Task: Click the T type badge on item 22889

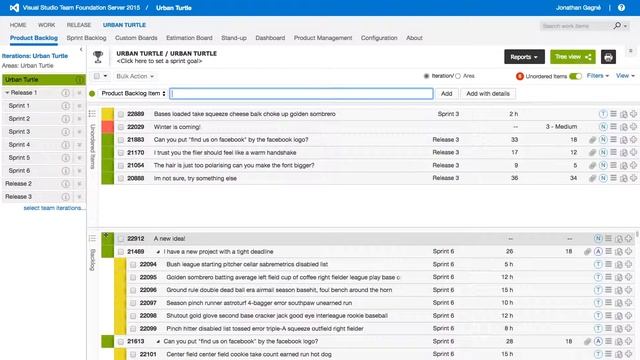Action: click(603, 114)
